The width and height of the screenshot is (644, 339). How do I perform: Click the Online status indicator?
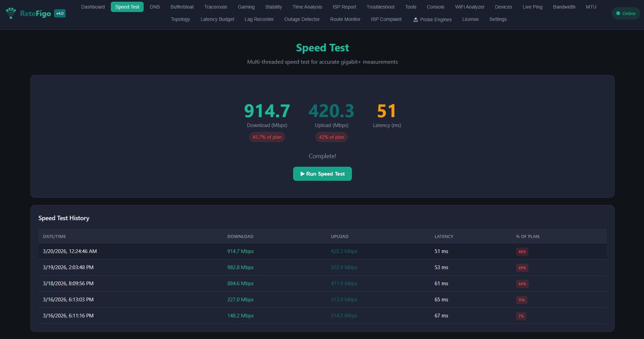[x=626, y=13]
